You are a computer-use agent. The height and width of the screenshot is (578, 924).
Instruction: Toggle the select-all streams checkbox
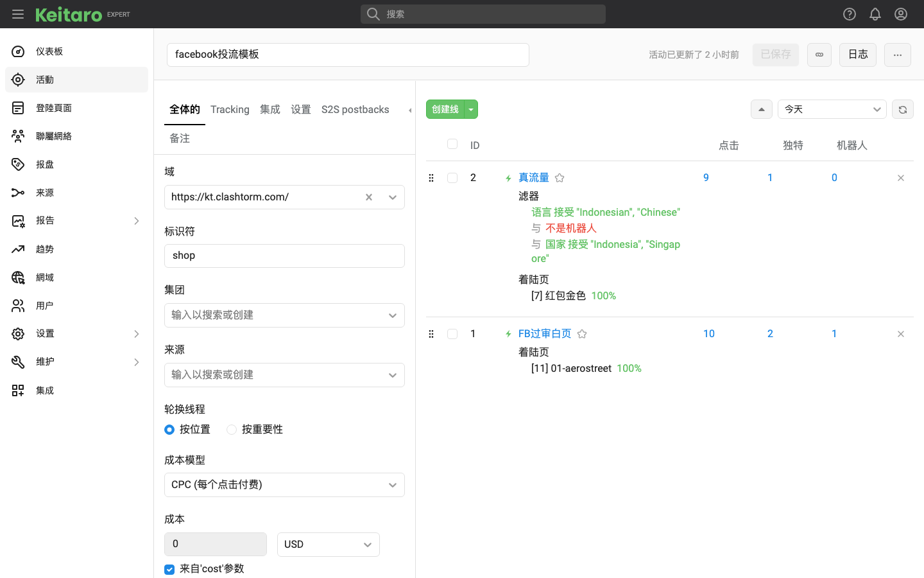click(x=452, y=144)
